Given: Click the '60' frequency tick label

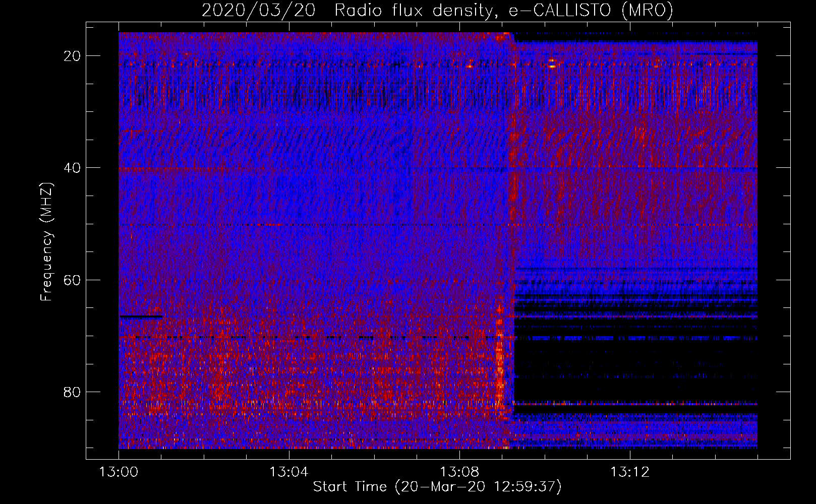Looking at the screenshot, I should pos(73,280).
